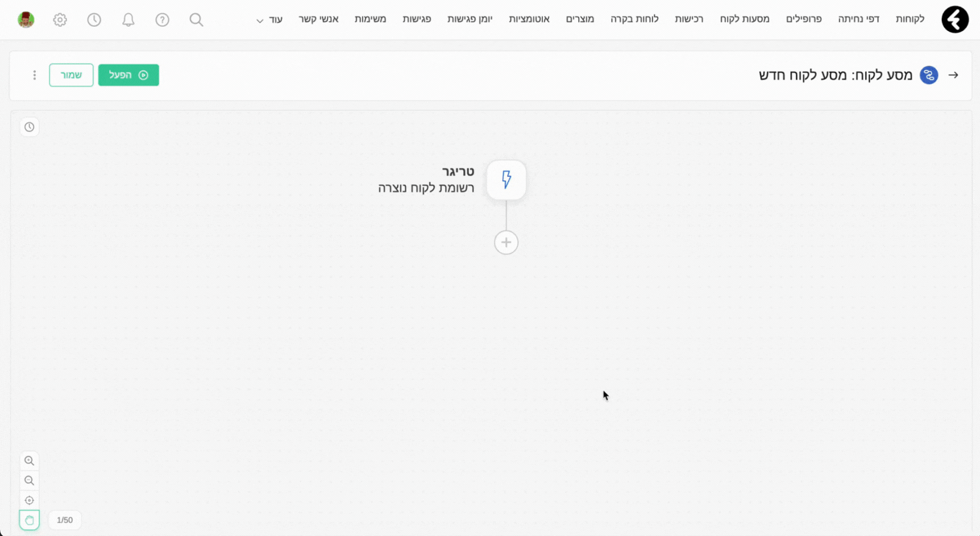Open the פגישות menu item
The width and height of the screenshot is (980, 536).
417,19
